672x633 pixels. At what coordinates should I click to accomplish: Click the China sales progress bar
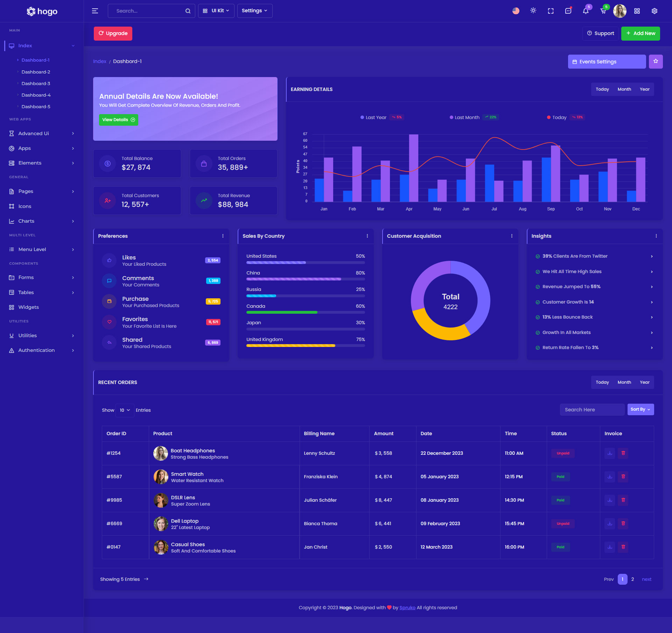tap(305, 279)
